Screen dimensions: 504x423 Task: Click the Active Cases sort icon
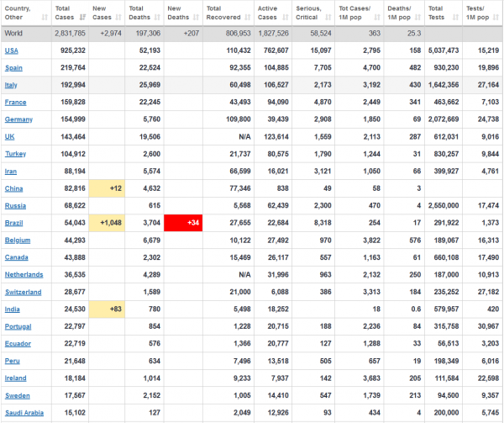286,18
